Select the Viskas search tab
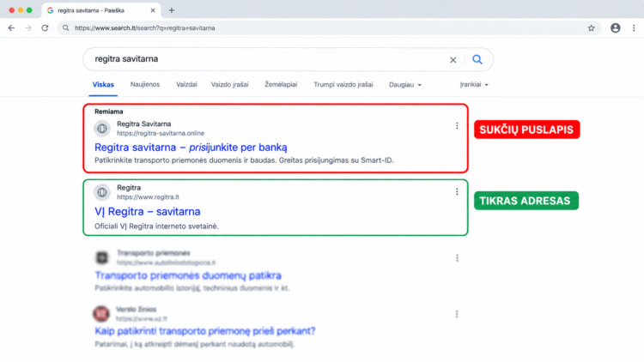This screenshot has width=644, height=362. tap(103, 85)
